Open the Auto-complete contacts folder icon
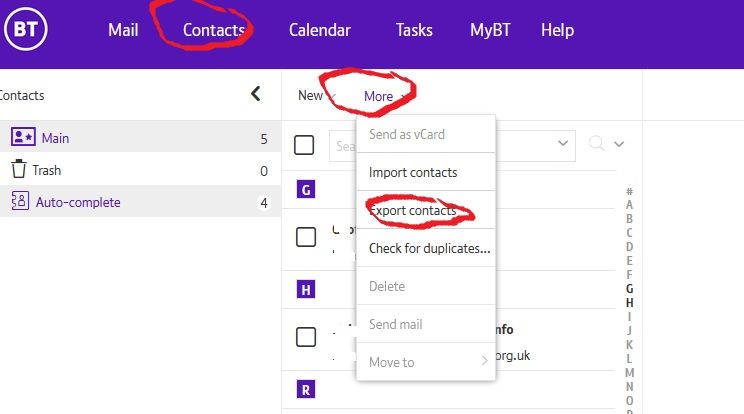Viewport: 744px width, 414px height. (x=19, y=202)
